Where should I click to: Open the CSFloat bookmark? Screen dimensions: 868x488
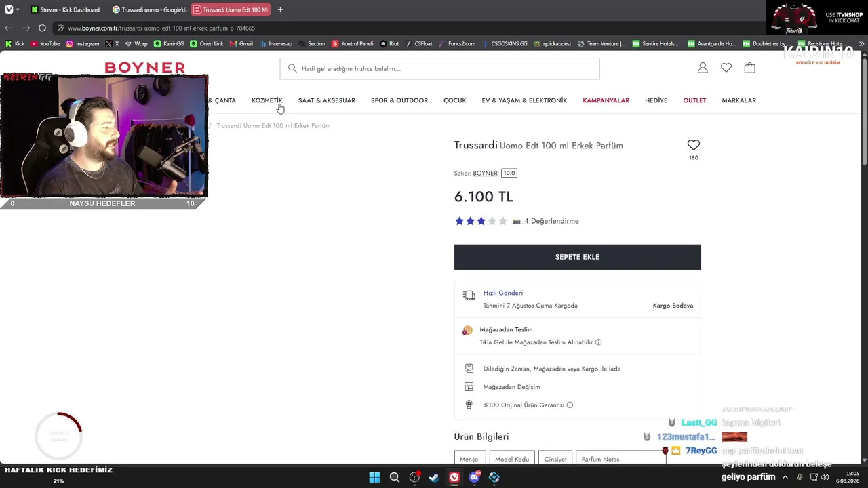pos(418,43)
